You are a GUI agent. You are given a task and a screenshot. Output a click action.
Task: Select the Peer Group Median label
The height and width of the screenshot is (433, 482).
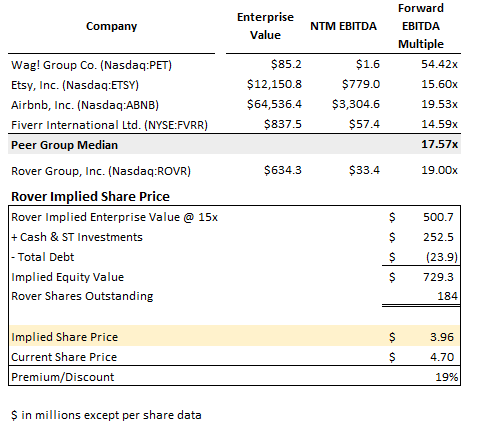pyautogui.click(x=64, y=145)
